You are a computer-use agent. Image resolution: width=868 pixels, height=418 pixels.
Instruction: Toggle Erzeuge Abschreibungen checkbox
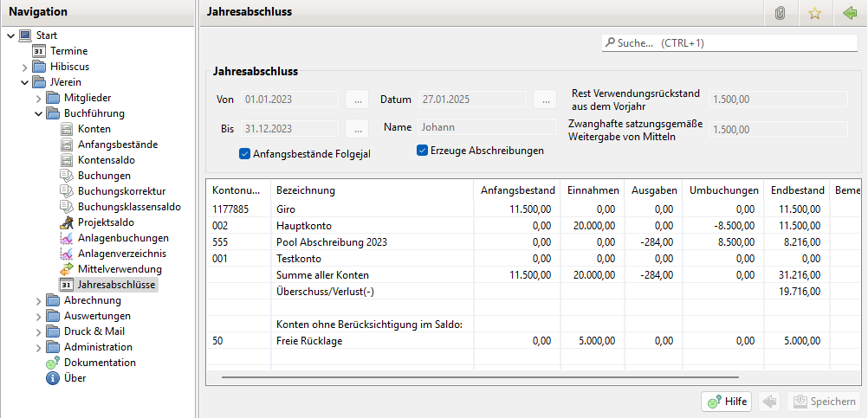click(424, 150)
